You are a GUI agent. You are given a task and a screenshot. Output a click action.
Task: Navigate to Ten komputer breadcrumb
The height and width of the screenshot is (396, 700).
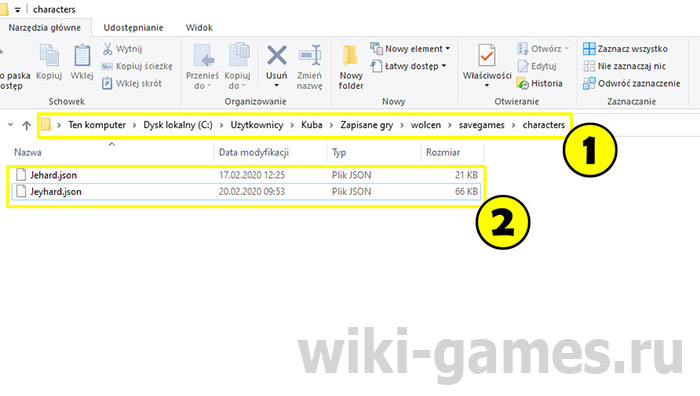click(97, 125)
